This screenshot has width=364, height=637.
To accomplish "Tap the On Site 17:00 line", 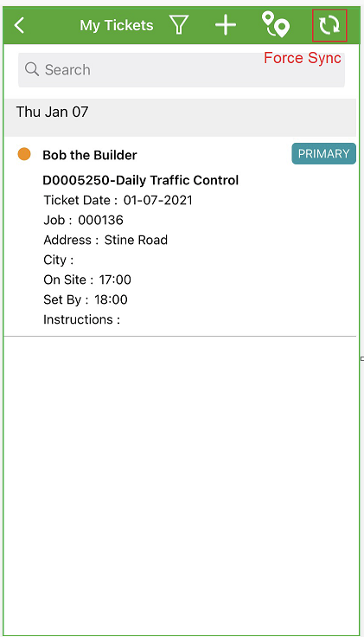I will (87, 280).
